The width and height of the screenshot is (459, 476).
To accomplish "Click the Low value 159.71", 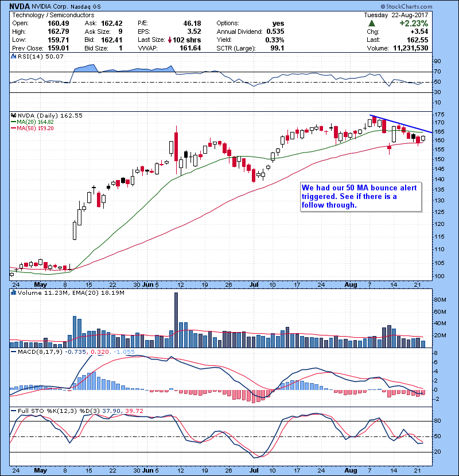I will 59,40.
